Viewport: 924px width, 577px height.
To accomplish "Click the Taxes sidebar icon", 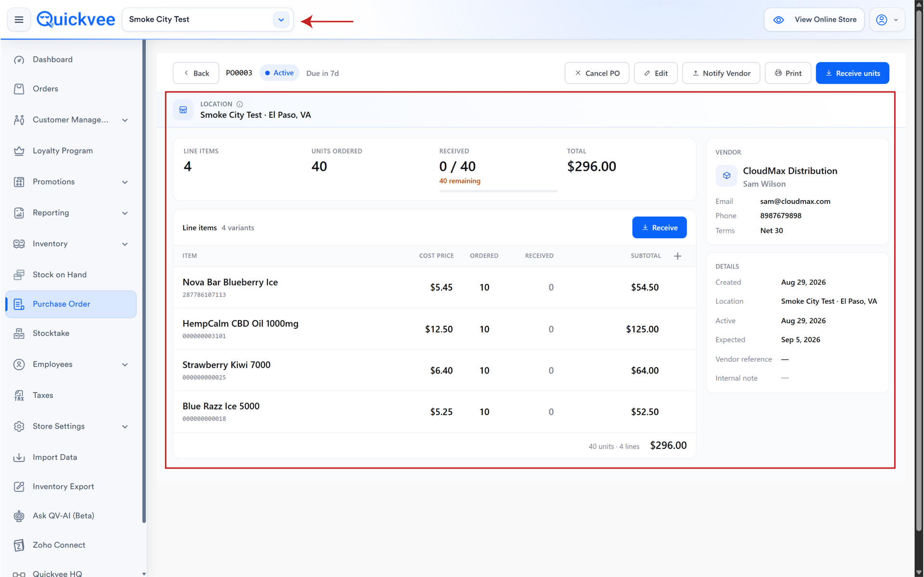I will (x=19, y=396).
